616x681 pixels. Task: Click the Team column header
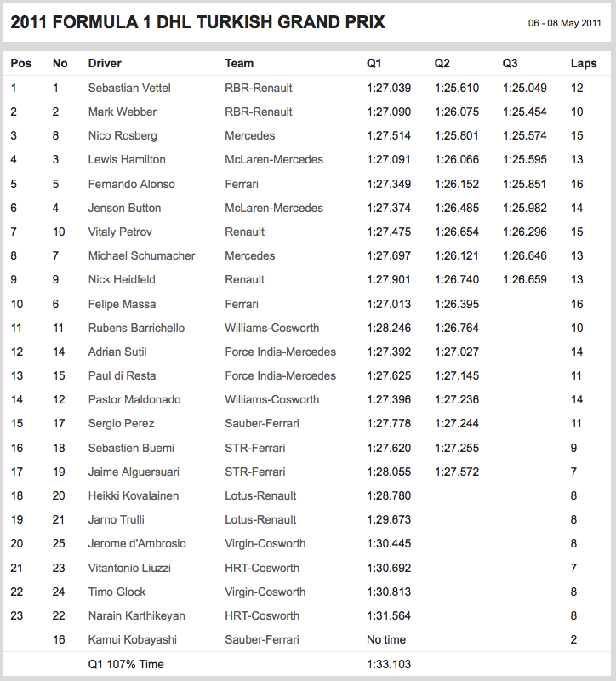(239, 64)
